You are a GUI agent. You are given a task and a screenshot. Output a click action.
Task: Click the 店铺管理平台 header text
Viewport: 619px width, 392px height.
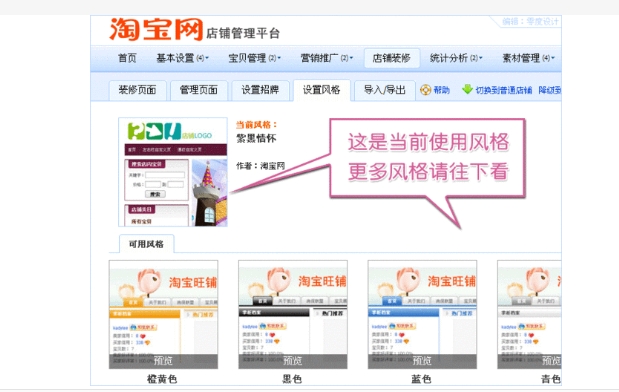[243, 33]
